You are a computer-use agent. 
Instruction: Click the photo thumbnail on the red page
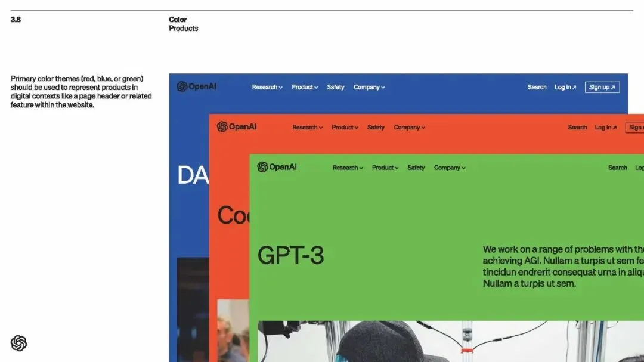(x=233, y=331)
